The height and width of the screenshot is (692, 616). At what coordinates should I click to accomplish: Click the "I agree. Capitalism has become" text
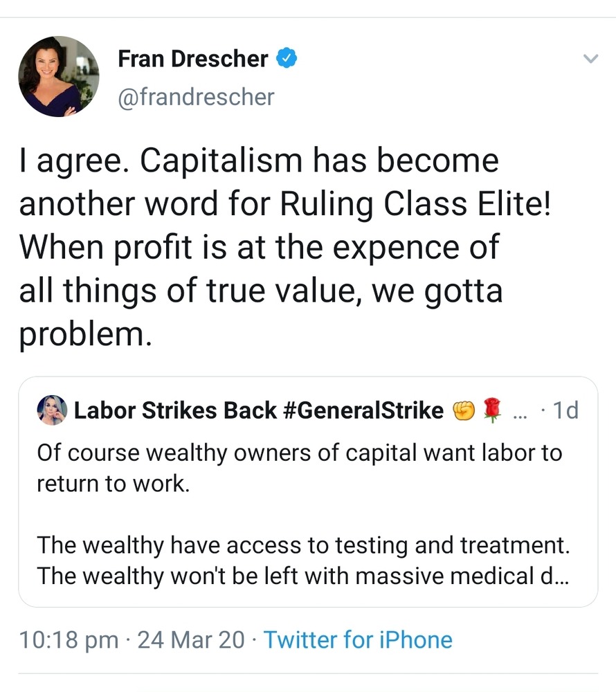point(258,161)
